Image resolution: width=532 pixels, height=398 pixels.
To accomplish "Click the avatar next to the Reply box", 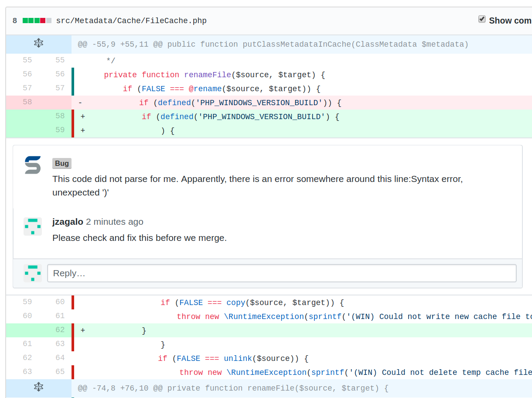I will 33,273.
